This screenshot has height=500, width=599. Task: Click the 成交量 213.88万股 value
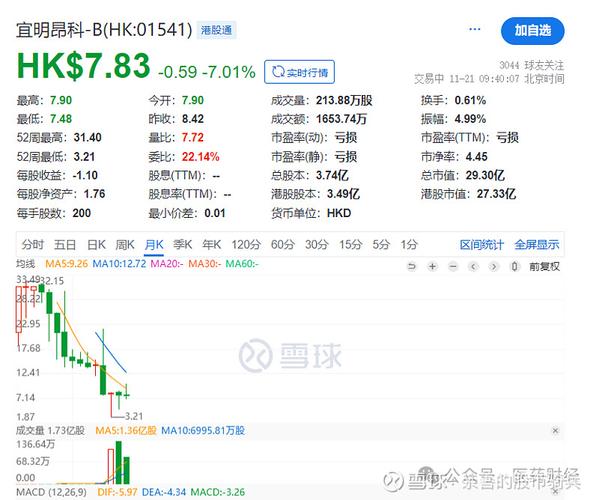[344, 100]
